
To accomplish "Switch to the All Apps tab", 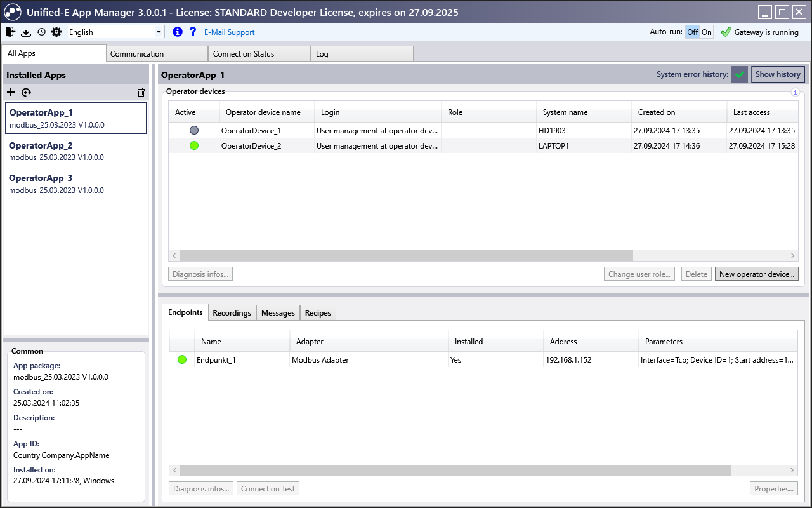I will (x=54, y=53).
